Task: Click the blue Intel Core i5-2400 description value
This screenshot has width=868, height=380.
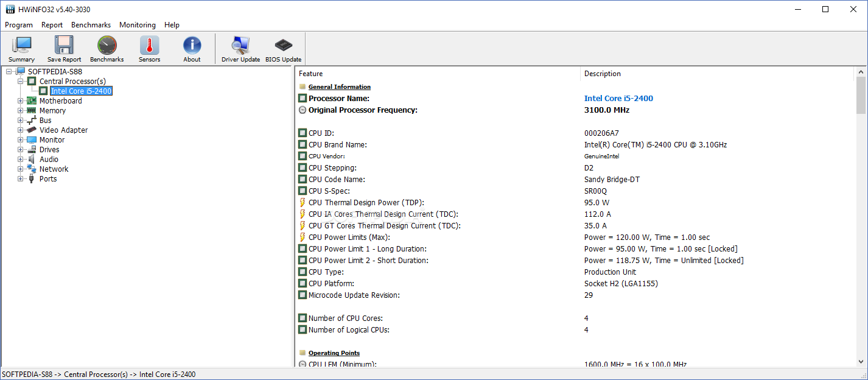Action: point(618,98)
